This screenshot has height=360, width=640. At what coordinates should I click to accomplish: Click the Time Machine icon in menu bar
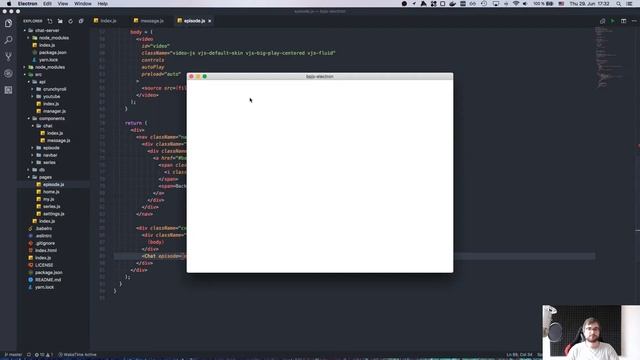coord(484,4)
